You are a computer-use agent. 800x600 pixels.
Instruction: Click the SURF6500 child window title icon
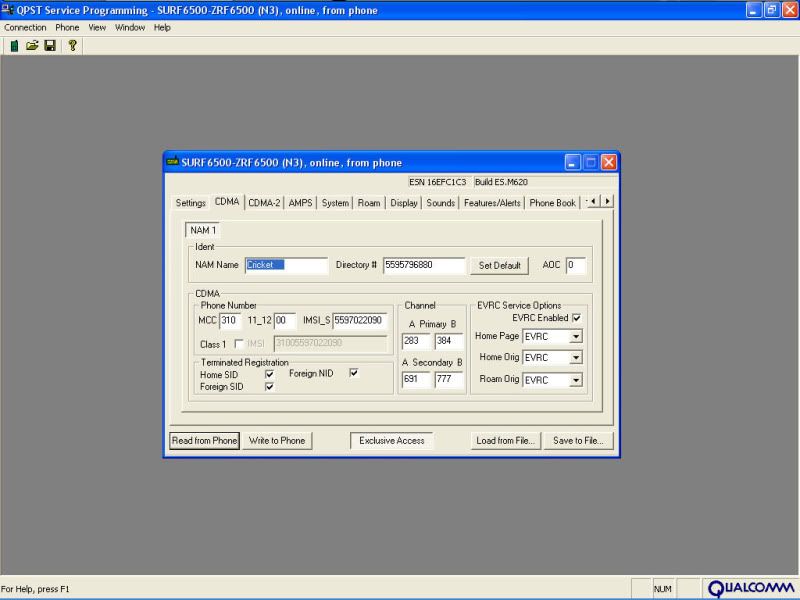coord(172,162)
